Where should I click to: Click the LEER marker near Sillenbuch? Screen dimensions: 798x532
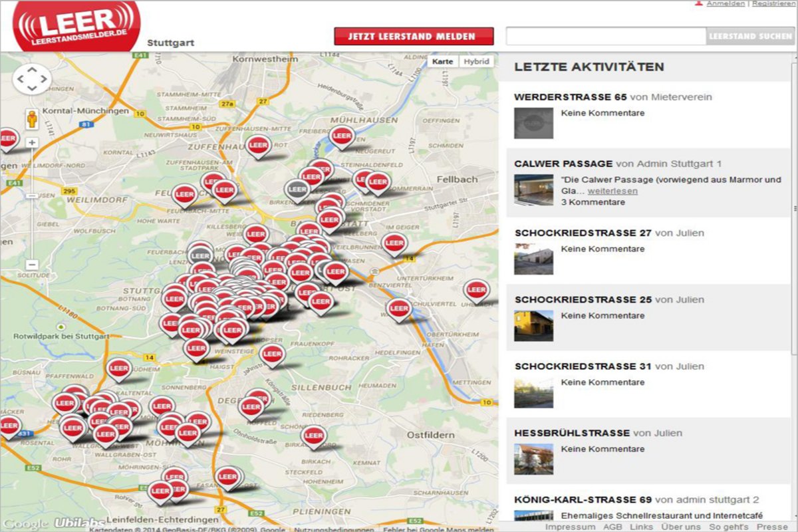click(272, 354)
